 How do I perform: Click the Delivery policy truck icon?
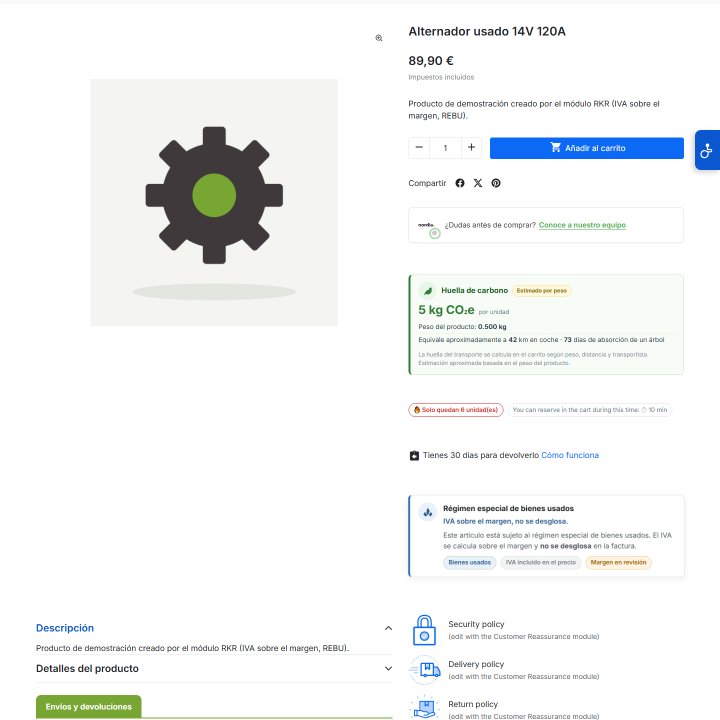(x=425, y=670)
